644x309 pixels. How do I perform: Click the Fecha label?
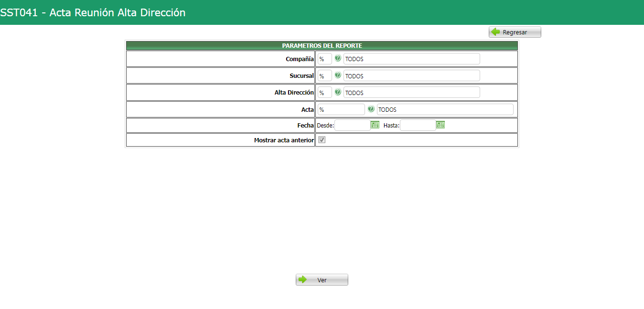pos(306,125)
